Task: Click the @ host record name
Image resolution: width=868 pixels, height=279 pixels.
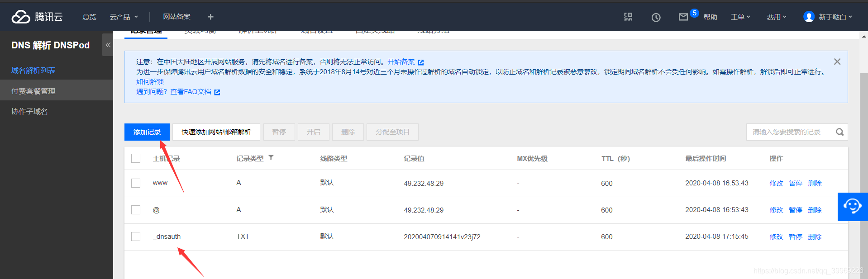Action: pyautogui.click(x=156, y=210)
